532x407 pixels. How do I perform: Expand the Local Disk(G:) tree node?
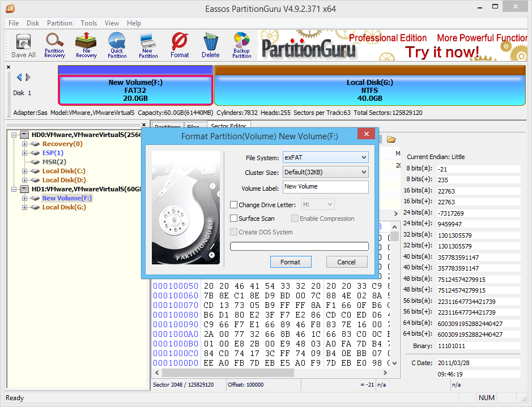[24, 207]
